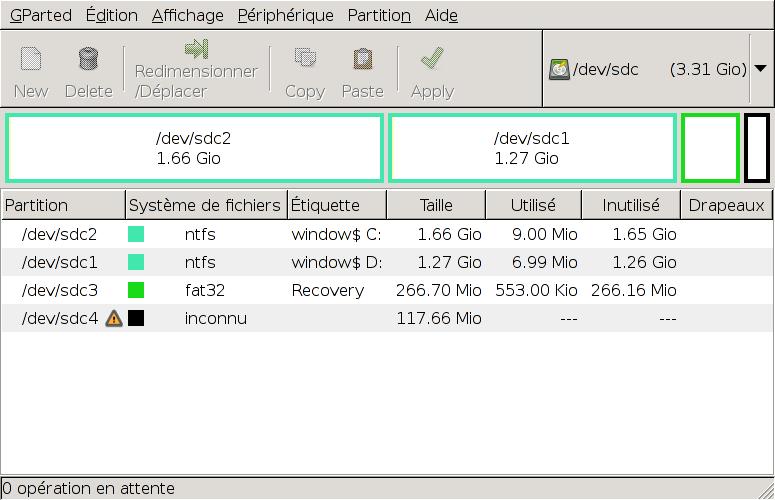Screen dimensions: 775x500
Task: Open the Périphérique menu
Action: coord(285,15)
